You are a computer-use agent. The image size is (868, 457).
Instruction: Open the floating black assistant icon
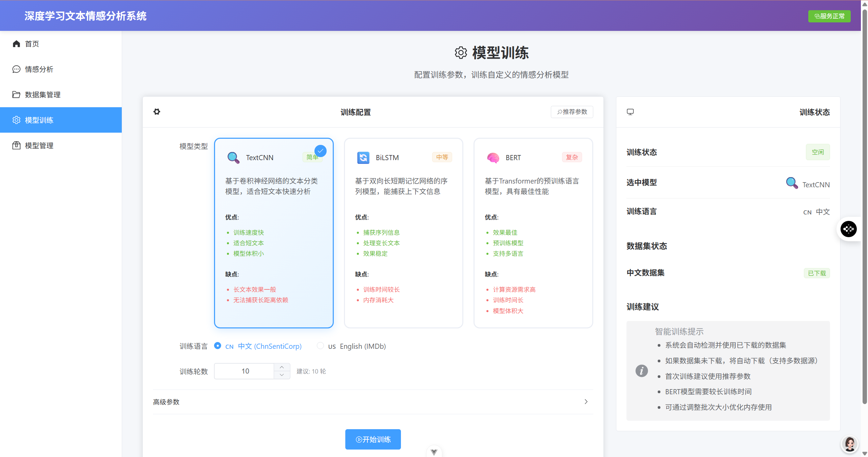pyautogui.click(x=849, y=229)
